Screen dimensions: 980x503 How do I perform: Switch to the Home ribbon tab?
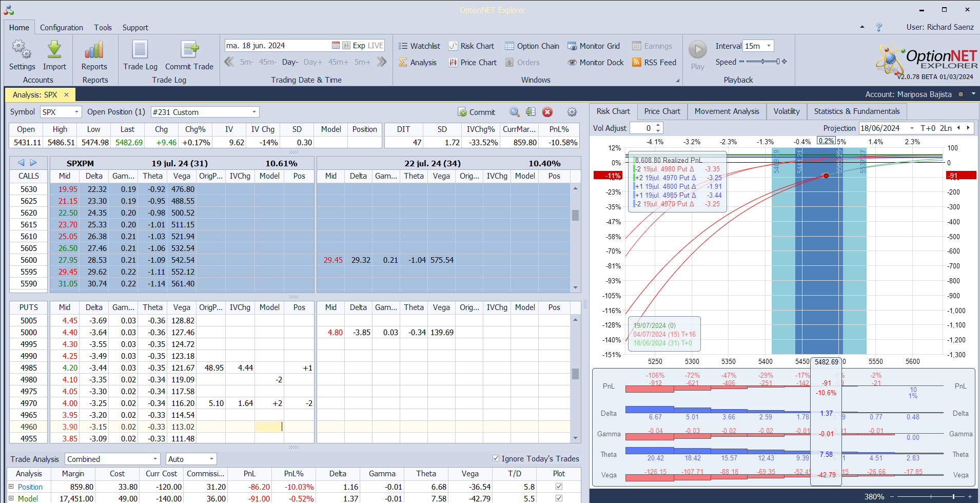19,28
